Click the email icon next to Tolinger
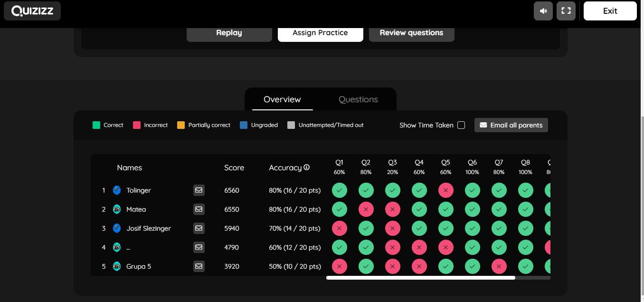 [199, 190]
